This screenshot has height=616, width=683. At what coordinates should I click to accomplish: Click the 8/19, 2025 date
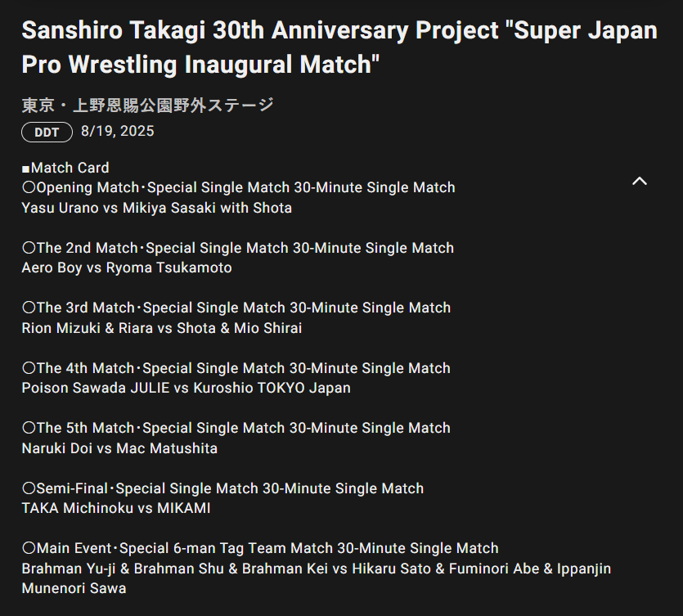[118, 132]
